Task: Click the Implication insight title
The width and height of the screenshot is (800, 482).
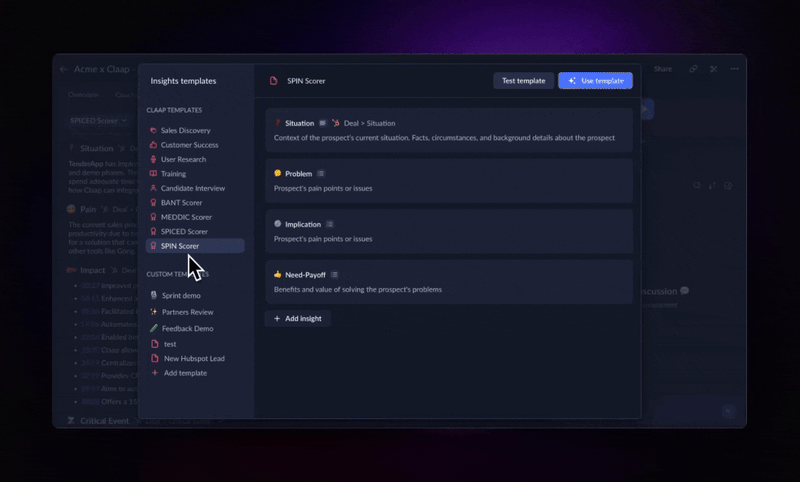Action: click(x=303, y=224)
